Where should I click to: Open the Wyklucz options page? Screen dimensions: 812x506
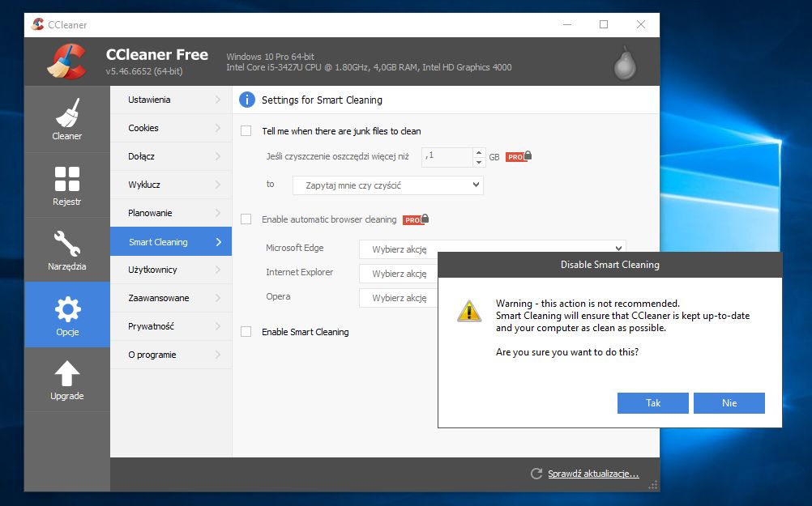(x=171, y=185)
